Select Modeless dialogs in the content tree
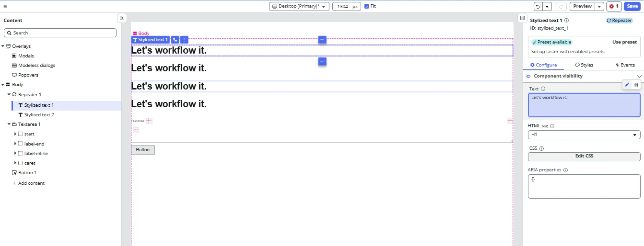This screenshot has width=644, height=246. coord(36,66)
